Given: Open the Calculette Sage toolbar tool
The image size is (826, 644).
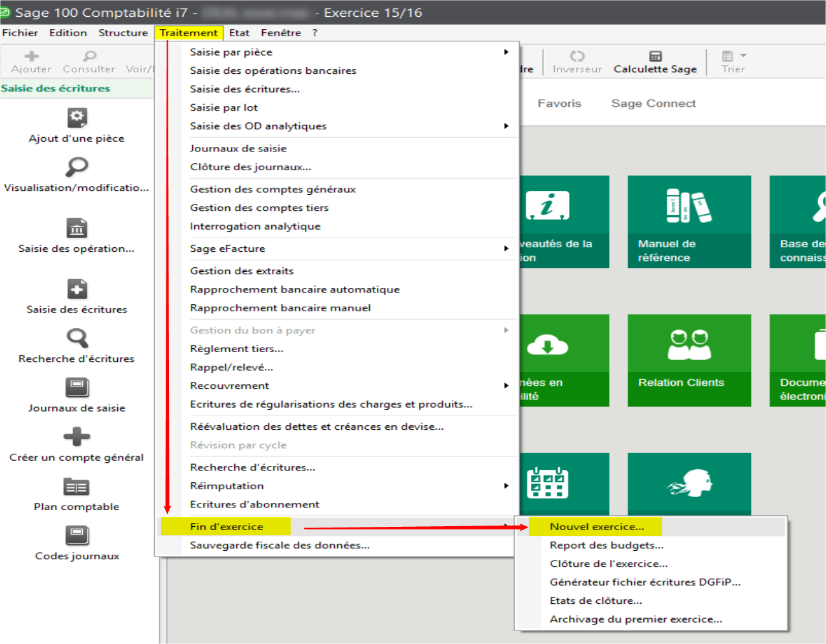Looking at the screenshot, I should [655, 61].
